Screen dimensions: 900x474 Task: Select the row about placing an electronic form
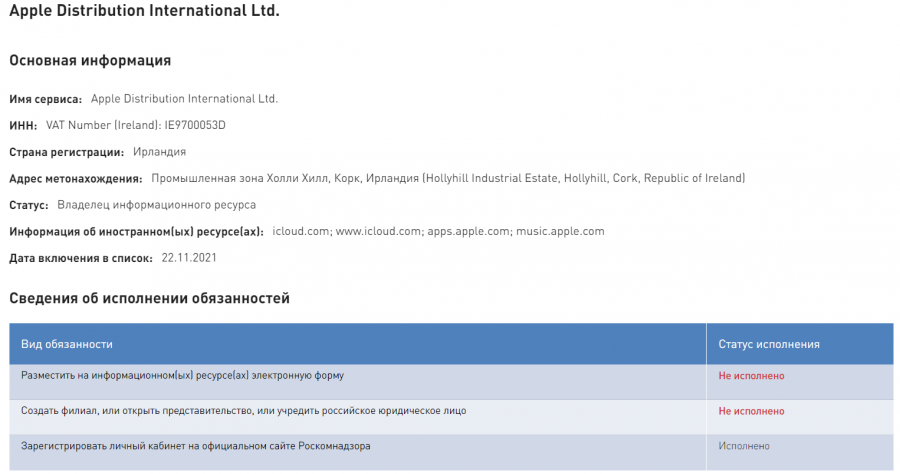pyautogui.click(x=451, y=382)
